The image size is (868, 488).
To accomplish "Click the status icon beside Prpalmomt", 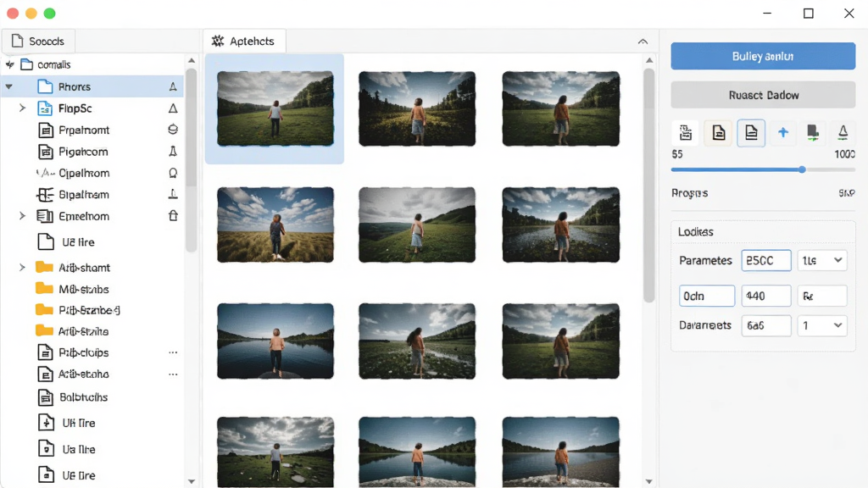I will 173,130.
